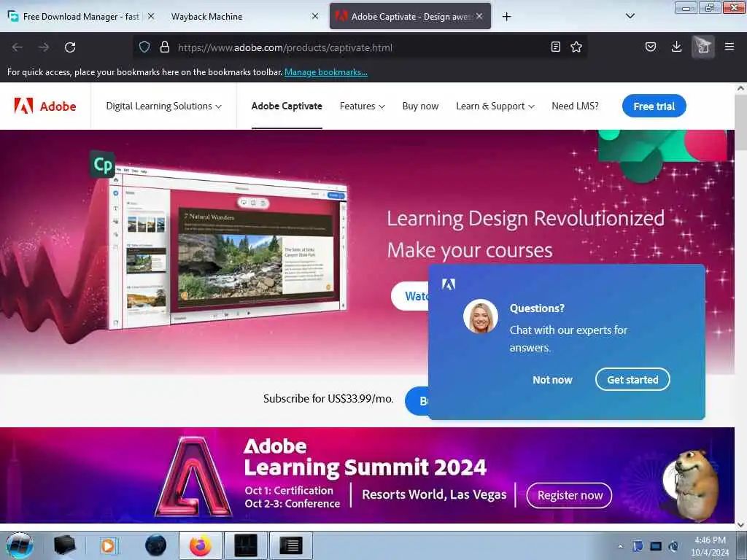Screen dimensions: 747x560
Task: Expand the list all tabs chevron
Action: 630,16
